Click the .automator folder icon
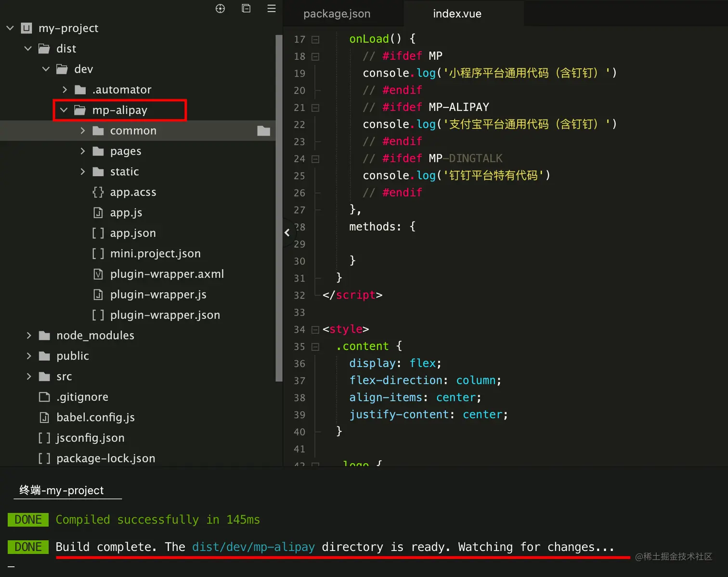Image resolution: width=728 pixels, height=577 pixels. click(x=80, y=90)
